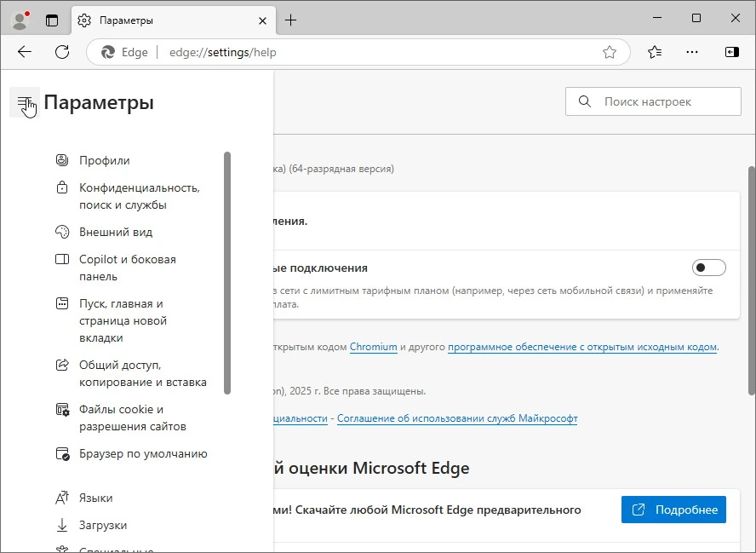Viewport: 756px width, 553px height.
Task: Click the sidebar icon next to Copilot
Action: coord(62,259)
